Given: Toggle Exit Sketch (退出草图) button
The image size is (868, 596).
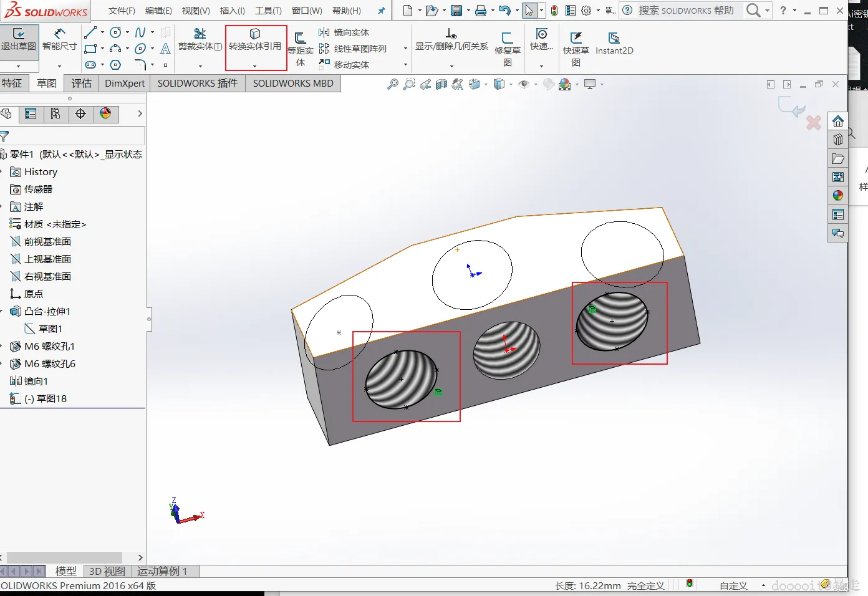Looking at the screenshot, I should [x=19, y=39].
